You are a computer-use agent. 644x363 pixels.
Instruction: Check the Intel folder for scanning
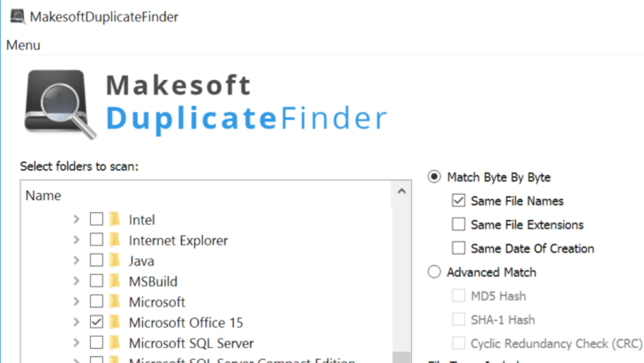(96, 219)
